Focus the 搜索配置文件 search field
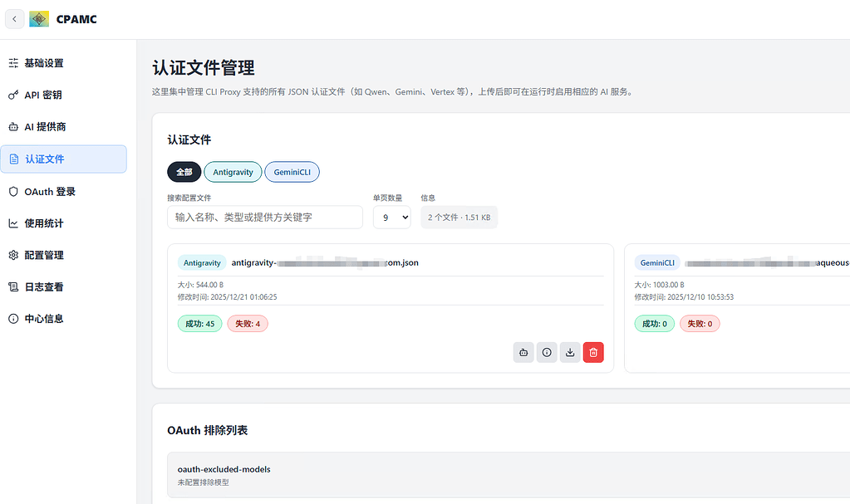The height and width of the screenshot is (504, 850). click(x=265, y=218)
